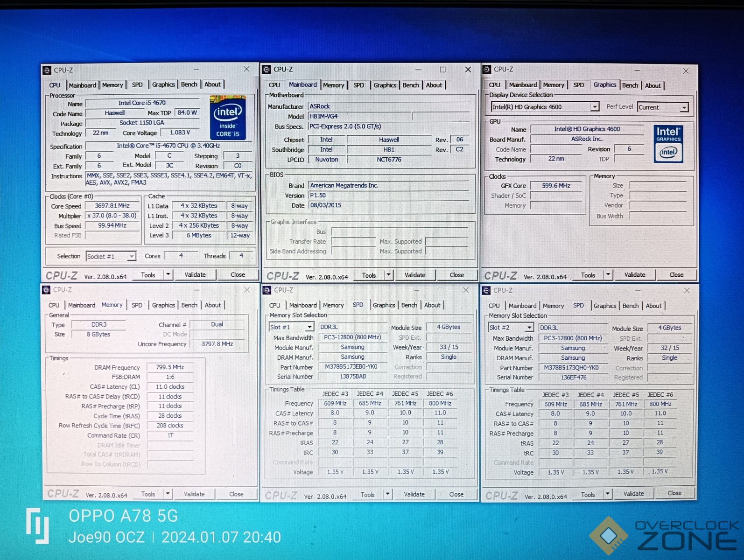Click Close in the Graphics window
Viewport: 744px width, 560px height.
(x=676, y=274)
